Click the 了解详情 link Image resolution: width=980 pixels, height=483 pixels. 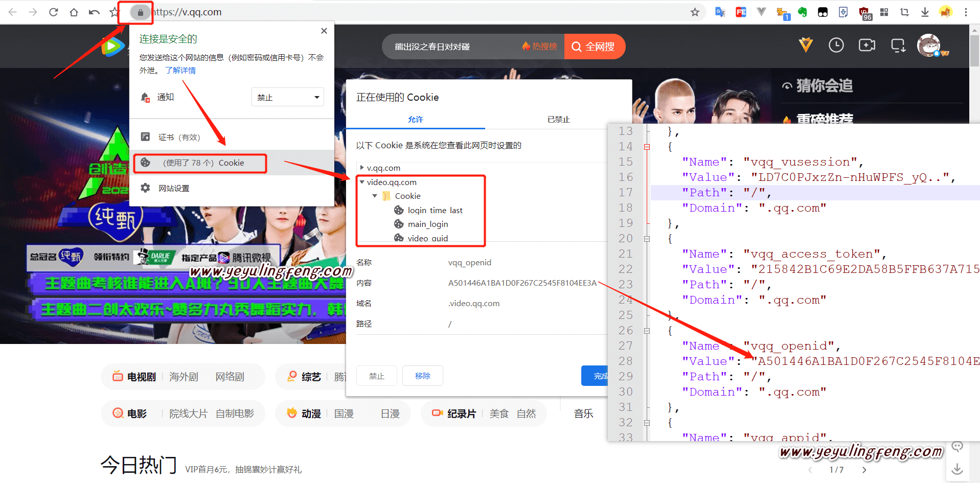[180, 70]
